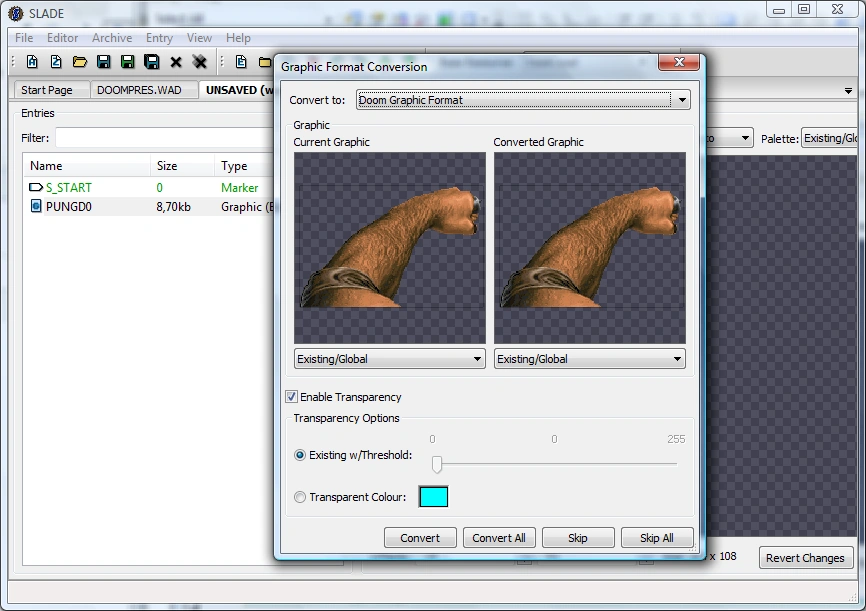
Task: Click the 8,70kb size cell
Action: click(x=173, y=207)
